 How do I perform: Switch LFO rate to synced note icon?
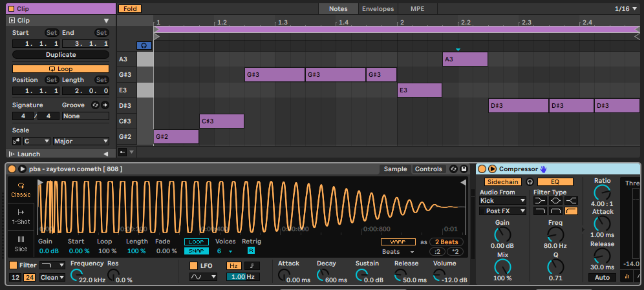[252, 266]
